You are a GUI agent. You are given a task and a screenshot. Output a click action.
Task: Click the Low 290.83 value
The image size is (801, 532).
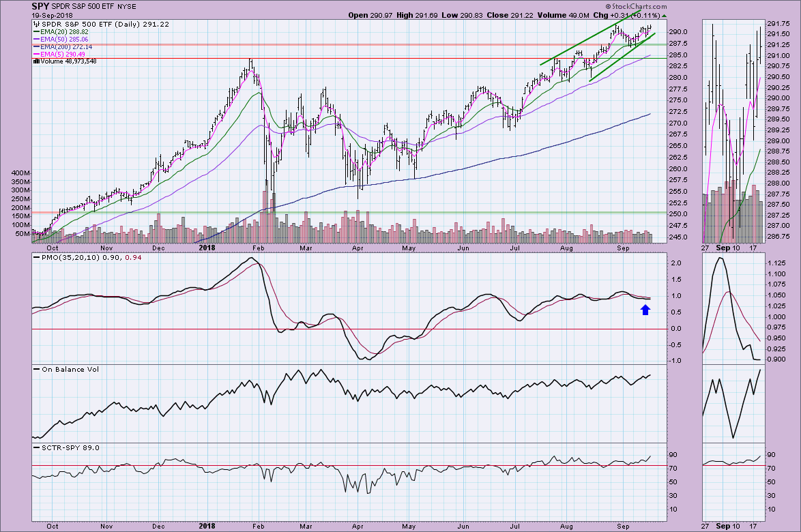(462, 15)
